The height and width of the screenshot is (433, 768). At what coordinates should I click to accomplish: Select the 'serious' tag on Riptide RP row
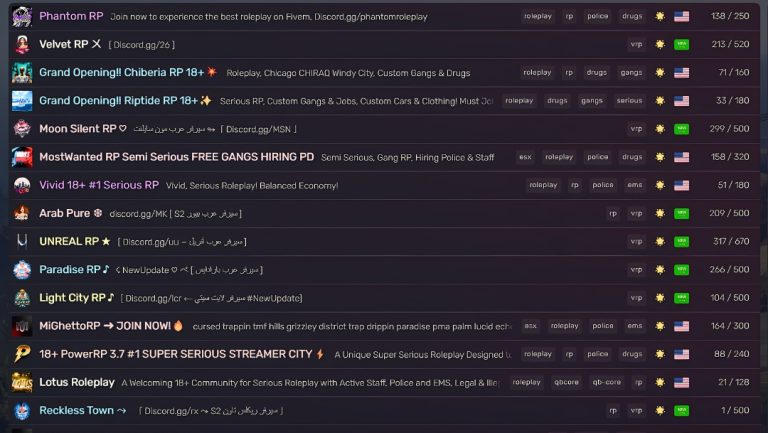pos(629,100)
